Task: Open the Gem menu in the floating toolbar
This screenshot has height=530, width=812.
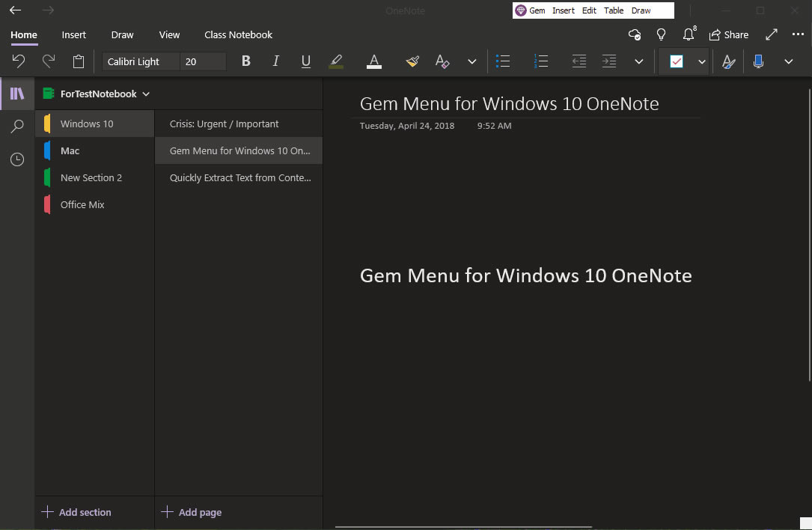Action: tap(532, 10)
